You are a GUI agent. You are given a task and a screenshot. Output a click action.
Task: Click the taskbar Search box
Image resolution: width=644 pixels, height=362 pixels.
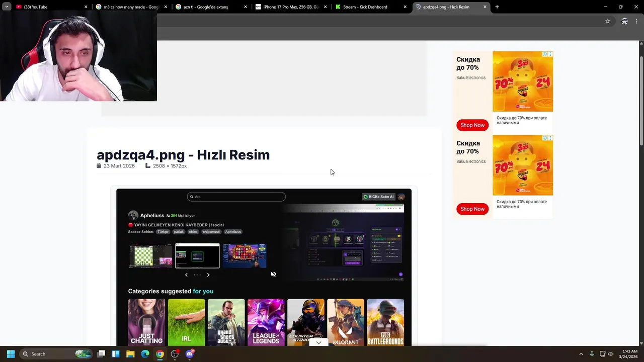click(x=55, y=354)
